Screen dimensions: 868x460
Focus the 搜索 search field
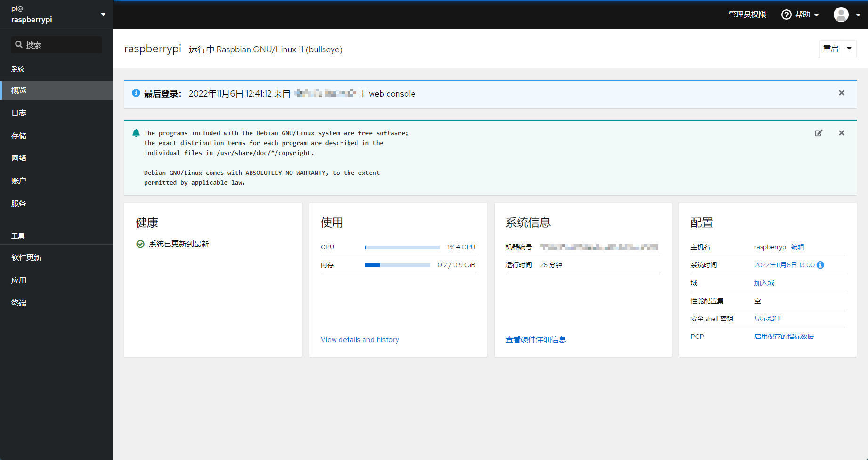click(x=57, y=45)
